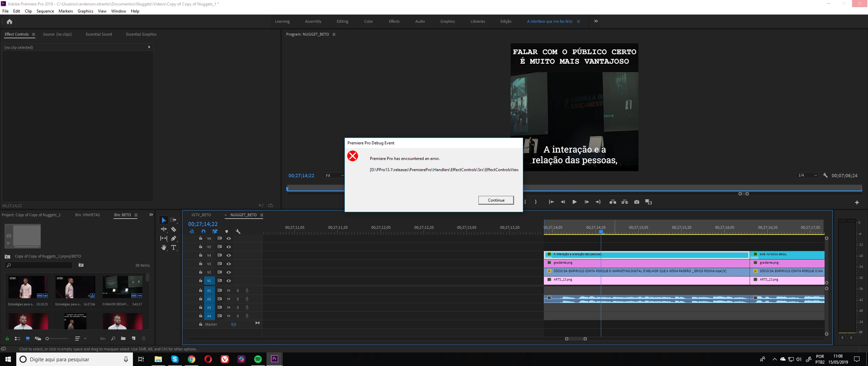Toggle timeline Snap magnet icon
This screenshot has height=366, width=868.
pyautogui.click(x=203, y=231)
